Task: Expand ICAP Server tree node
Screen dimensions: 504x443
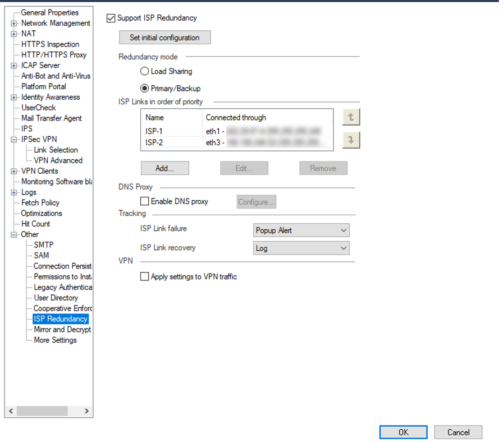Action: click(x=13, y=66)
